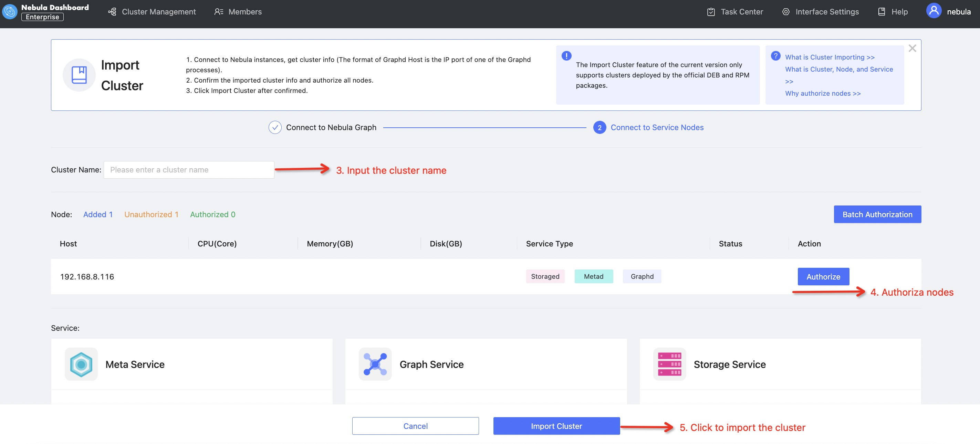Open the 'What is Cluster Importing' link
This screenshot has height=444, width=980.
(x=830, y=57)
